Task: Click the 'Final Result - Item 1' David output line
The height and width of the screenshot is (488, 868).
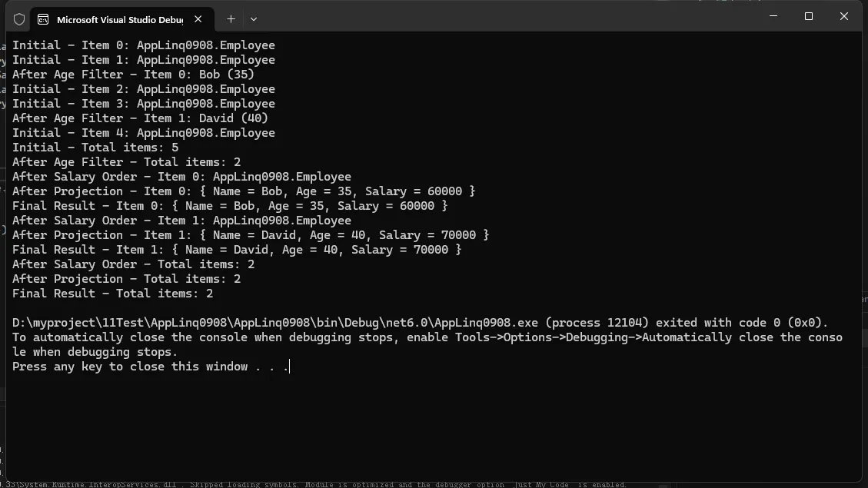Action: [x=237, y=250]
